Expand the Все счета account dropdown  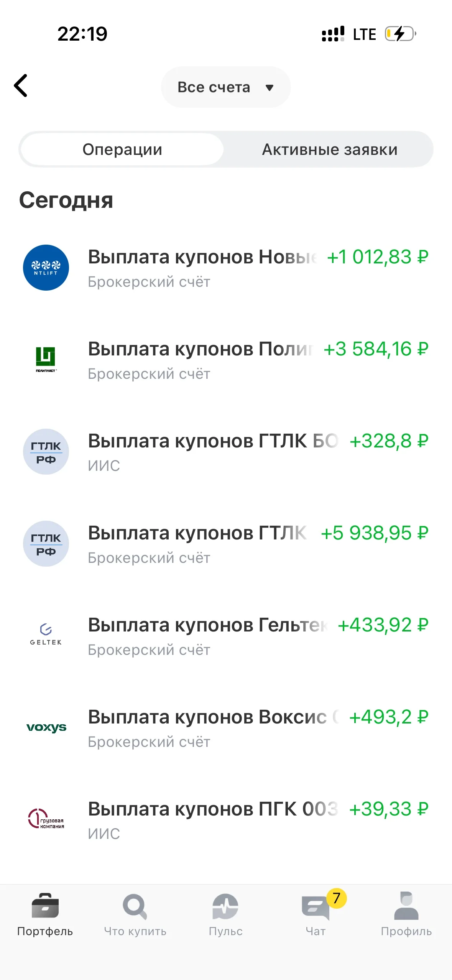coord(226,87)
